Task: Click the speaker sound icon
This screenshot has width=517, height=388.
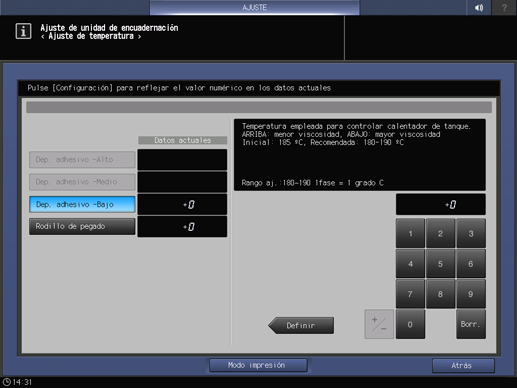Action: click(479, 7)
